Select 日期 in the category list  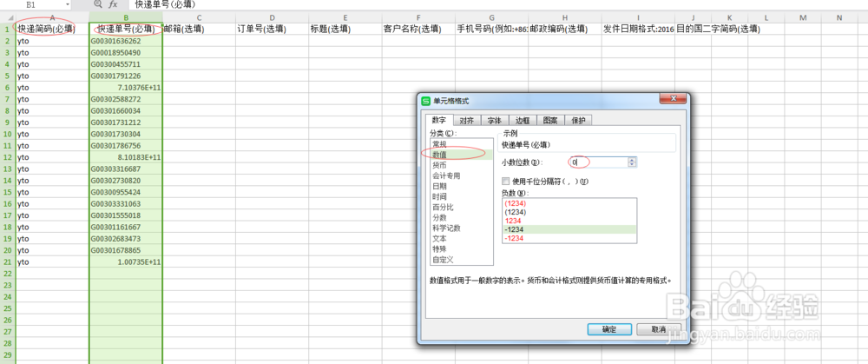click(x=461, y=186)
